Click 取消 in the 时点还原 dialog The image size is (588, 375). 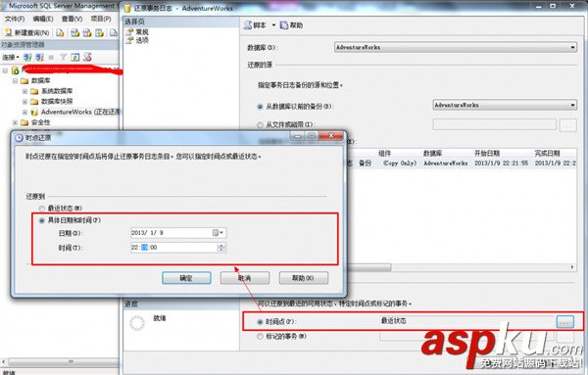(245, 278)
